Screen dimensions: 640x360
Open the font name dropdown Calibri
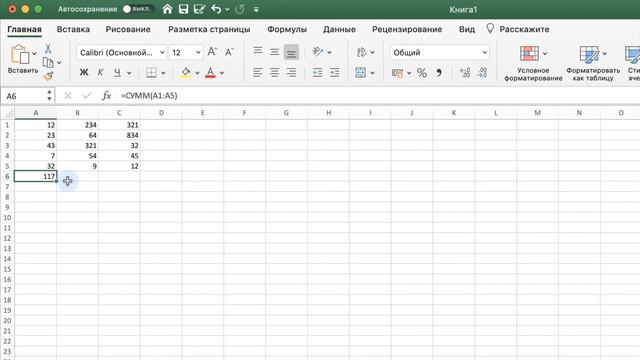(x=162, y=53)
